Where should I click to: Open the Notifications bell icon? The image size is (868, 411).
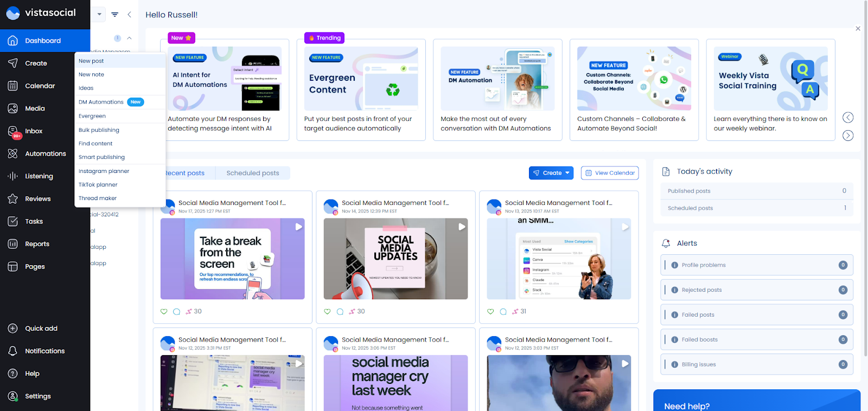pyautogui.click(x=13, y=351)
